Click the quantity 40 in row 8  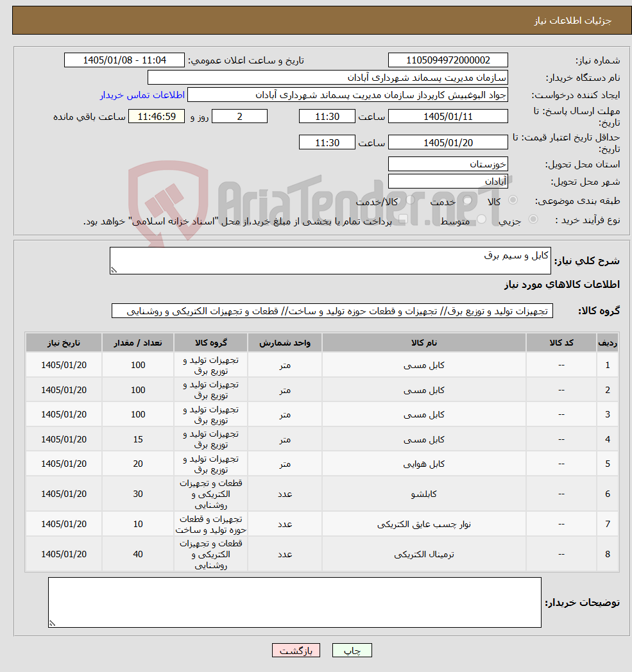click(x=138, y=554)
